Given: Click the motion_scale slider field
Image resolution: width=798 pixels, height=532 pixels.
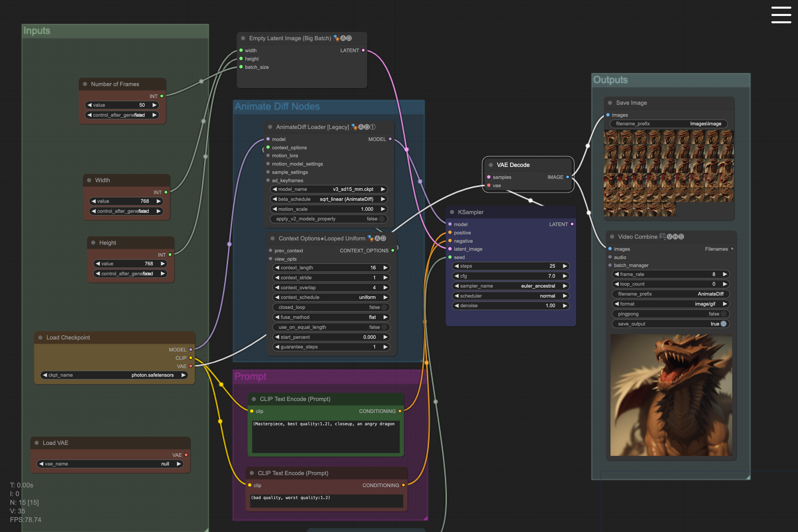Looking at the screenshot, I should (329, 209).
